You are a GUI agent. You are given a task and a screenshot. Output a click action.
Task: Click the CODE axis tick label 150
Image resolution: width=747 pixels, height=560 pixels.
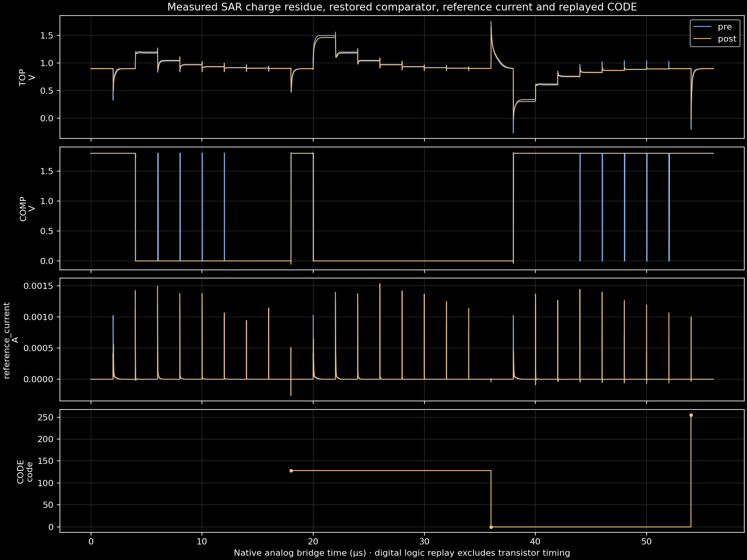46,461
